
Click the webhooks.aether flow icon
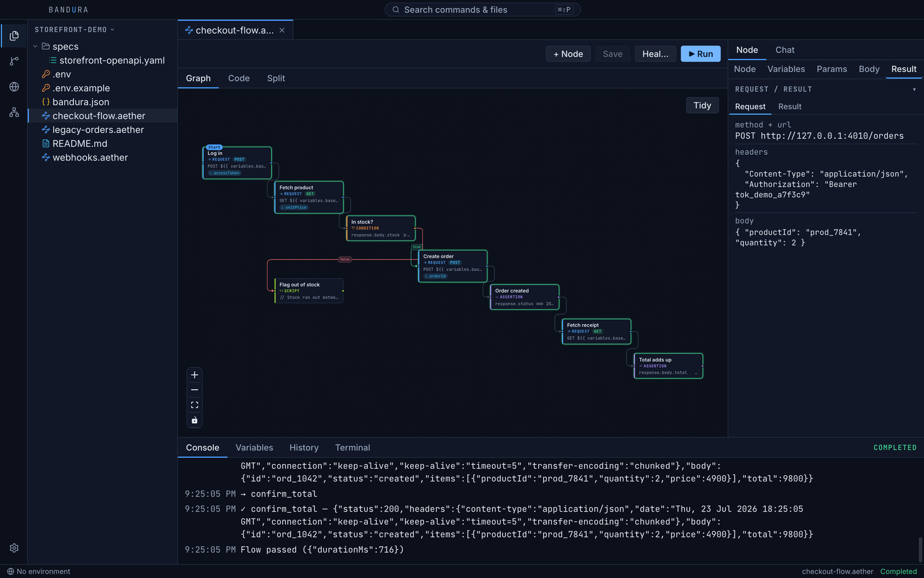pos(46,157)
